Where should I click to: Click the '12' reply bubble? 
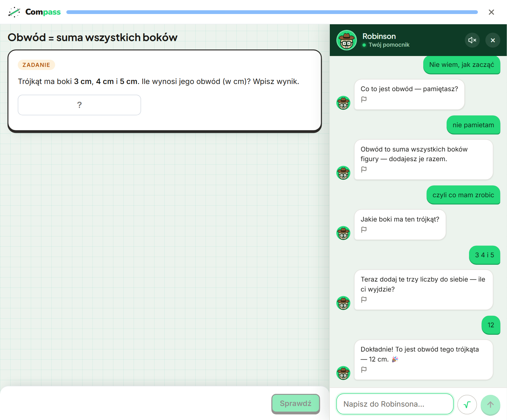(x=491, y=325)
